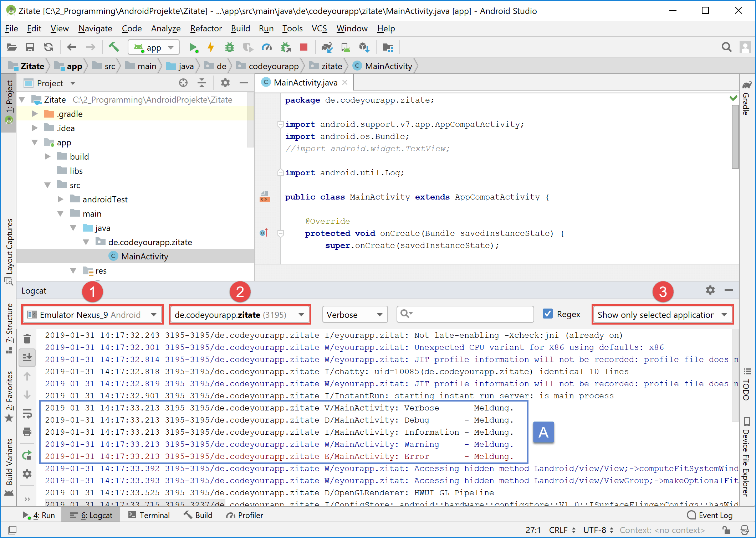756x538 pixels.
Task: Click the Synchronize refresh icon
Action: pos(48,47)
